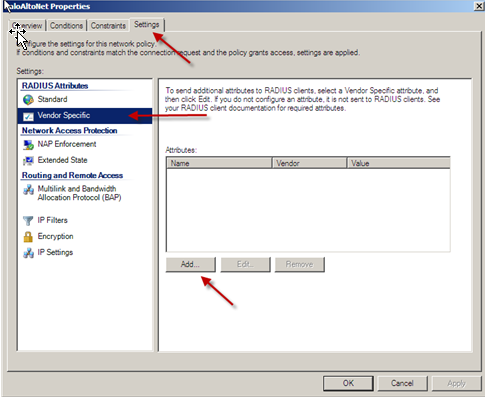This screenshot has width=485, height=397.
Task: Open NAP Enforcement icon
Action: tap(28, 145)
